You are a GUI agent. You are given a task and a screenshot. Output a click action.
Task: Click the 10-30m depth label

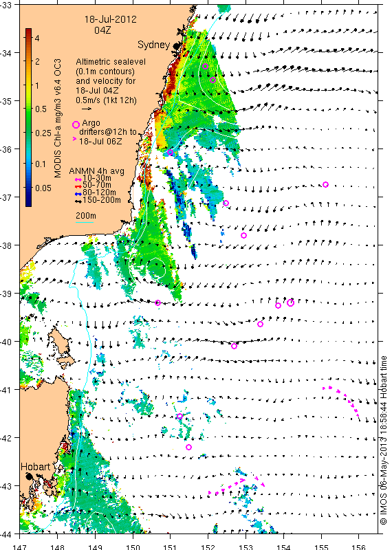[97, 178]
